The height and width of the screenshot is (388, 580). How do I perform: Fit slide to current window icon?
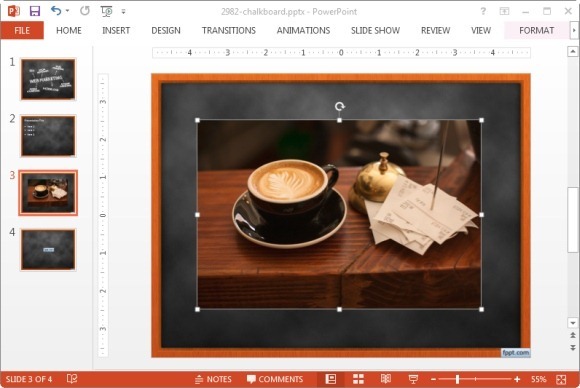click(x=561, y=379)
